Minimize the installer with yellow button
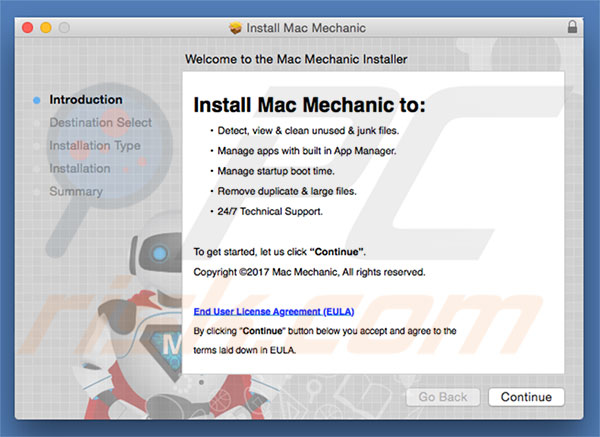The width and height of the screenshot is (600, 437). pos(46,28)
